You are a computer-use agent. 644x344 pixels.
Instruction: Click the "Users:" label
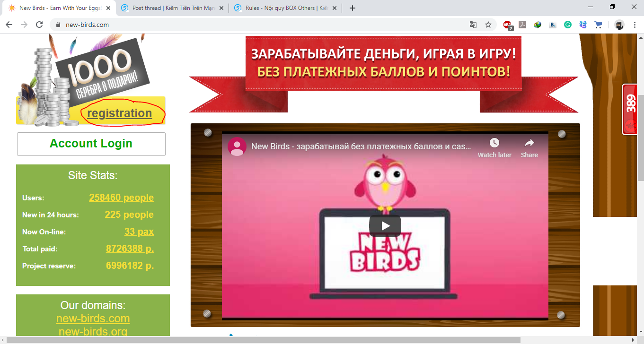pos(33,198)
